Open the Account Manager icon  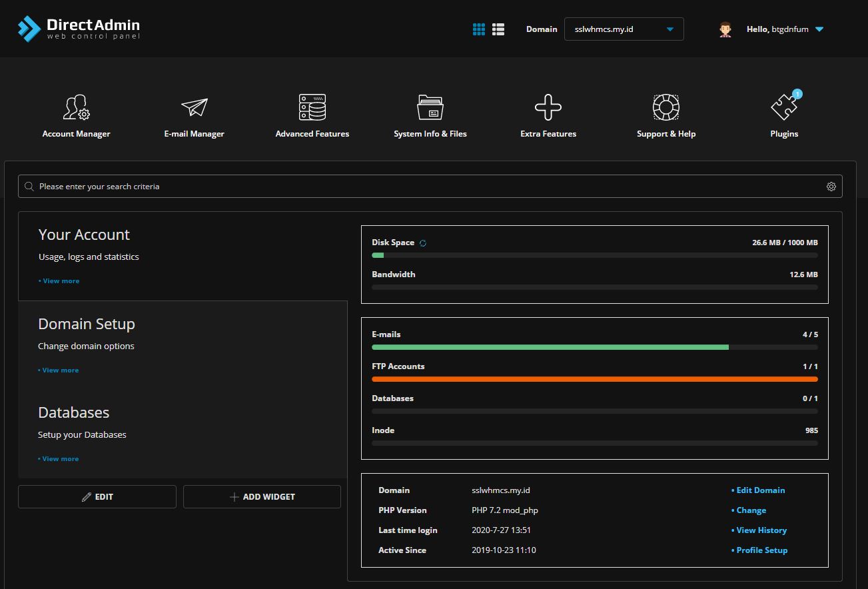pyautogui.click(x=77, y=107)
